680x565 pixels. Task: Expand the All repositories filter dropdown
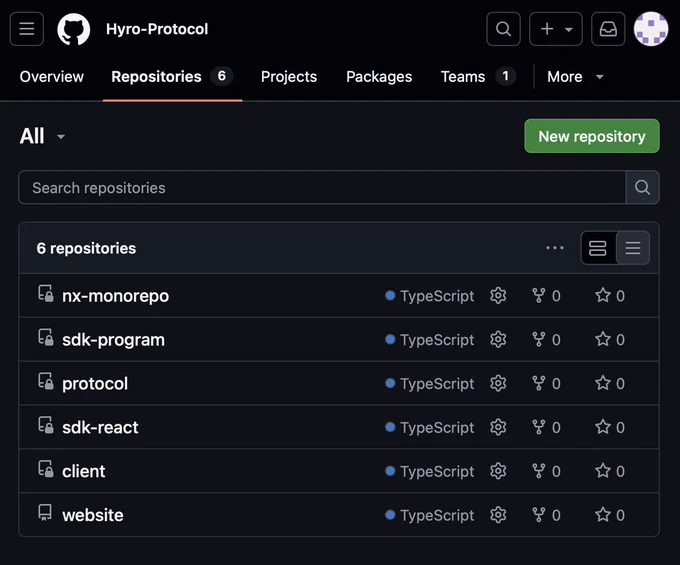(42, 136)
